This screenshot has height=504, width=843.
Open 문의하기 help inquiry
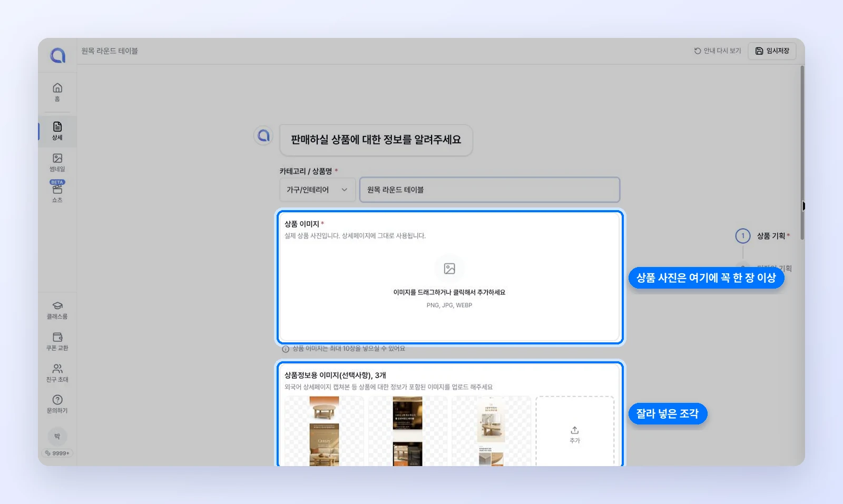coord(57,404)
